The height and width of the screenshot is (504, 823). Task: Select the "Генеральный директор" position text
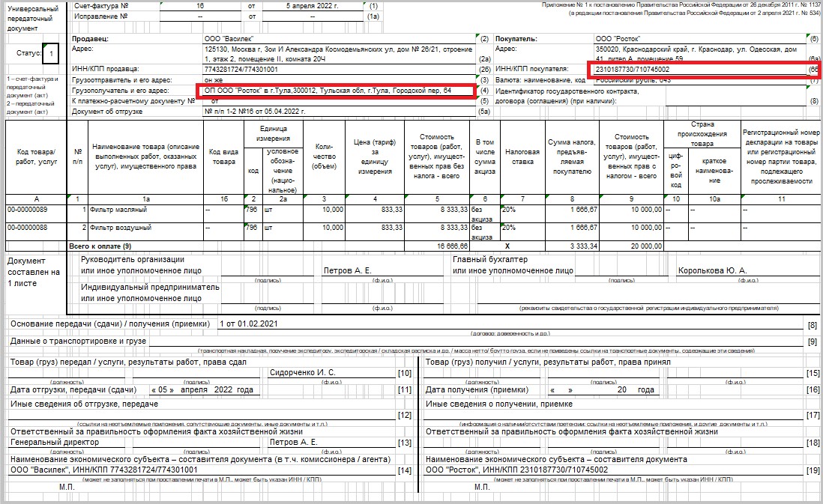tap(55, 442)
